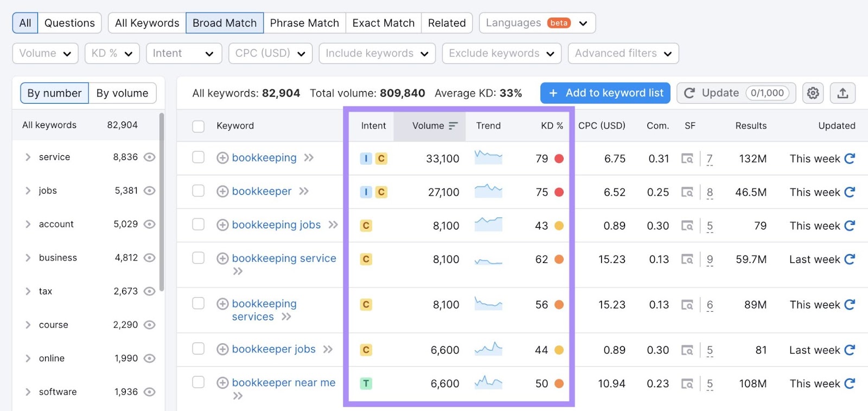The image size is (868, 411).
Task: Toggle the eye icon for service group
Action: pos(150,157)
